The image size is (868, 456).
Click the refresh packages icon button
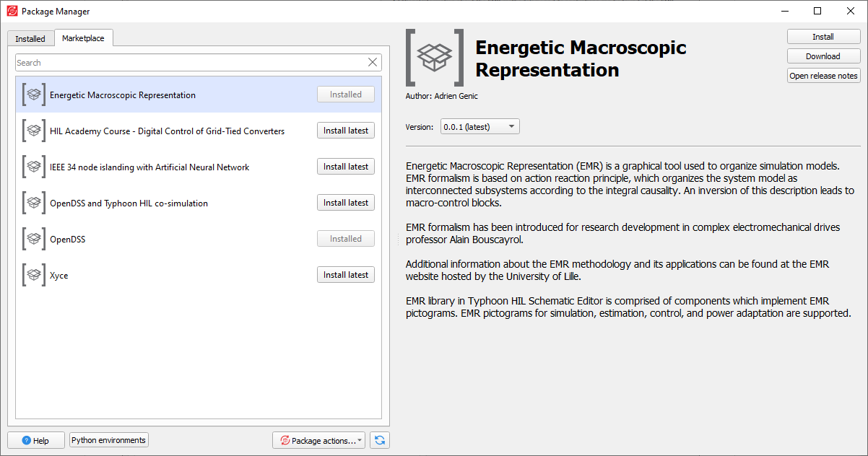[x=380, y=440]
